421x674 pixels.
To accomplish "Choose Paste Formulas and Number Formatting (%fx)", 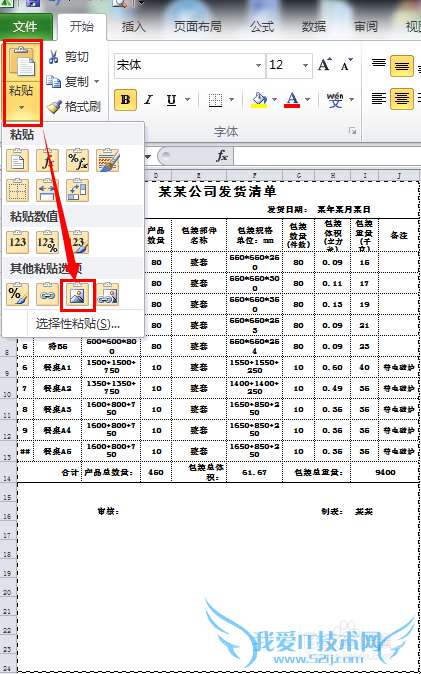I will (x=77, y=160).
